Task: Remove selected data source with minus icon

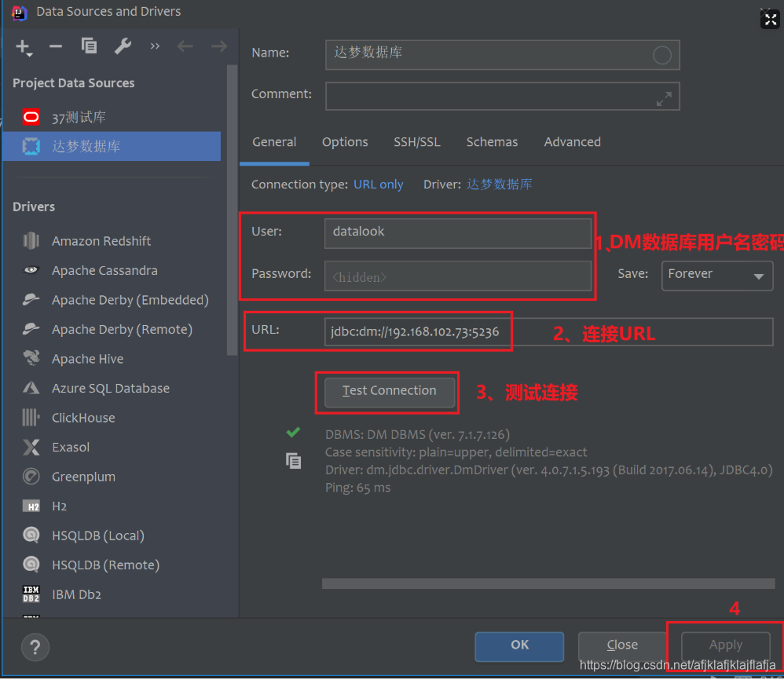Action: point(56,46)
